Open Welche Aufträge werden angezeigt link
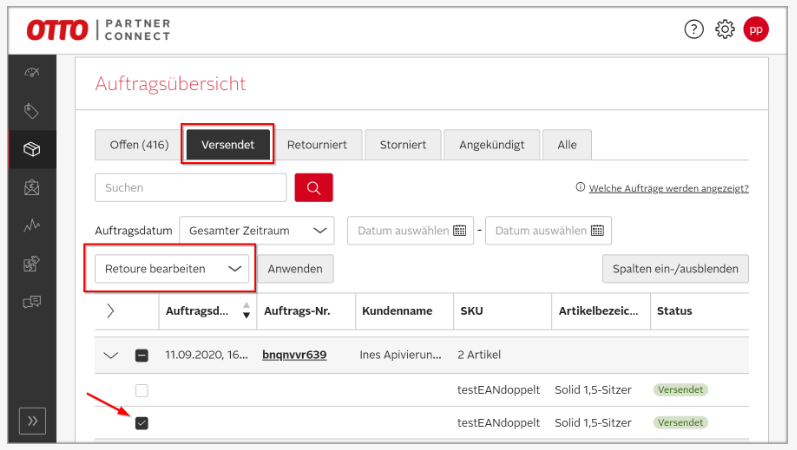Viewport: 797px width, 450px height. click(x=668, y=188)
